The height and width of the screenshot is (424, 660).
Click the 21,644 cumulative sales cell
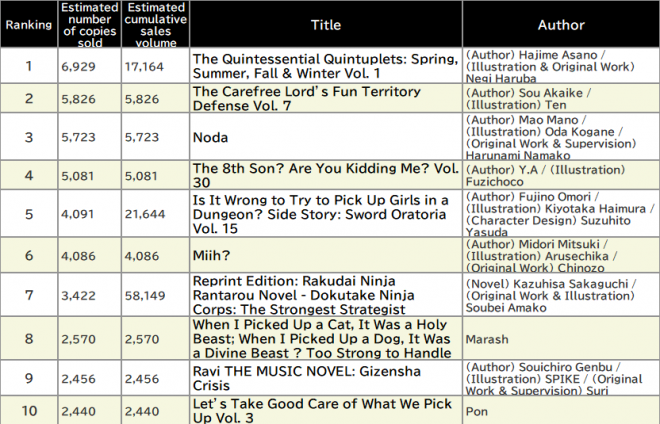[x=155, y=214]
